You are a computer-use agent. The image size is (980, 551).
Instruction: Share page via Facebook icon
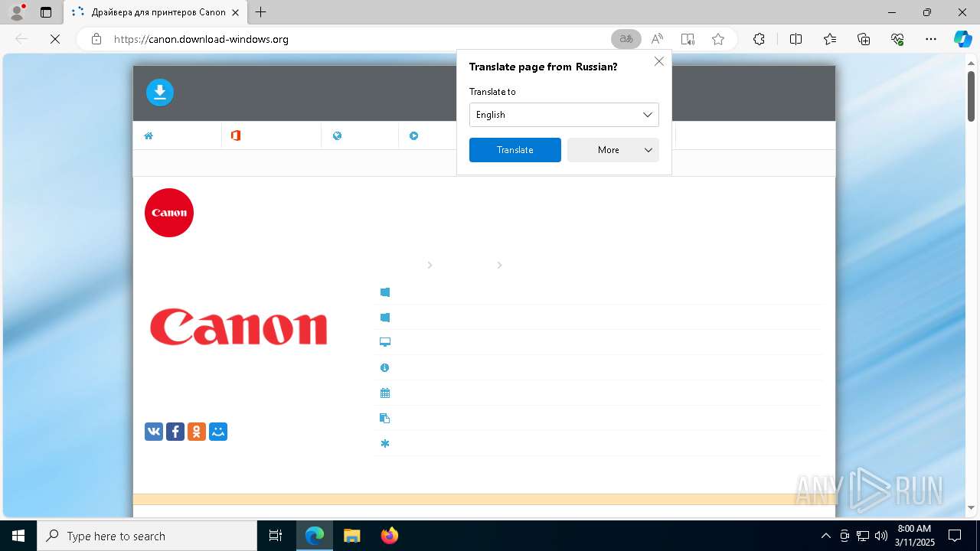tap(175, 432)
